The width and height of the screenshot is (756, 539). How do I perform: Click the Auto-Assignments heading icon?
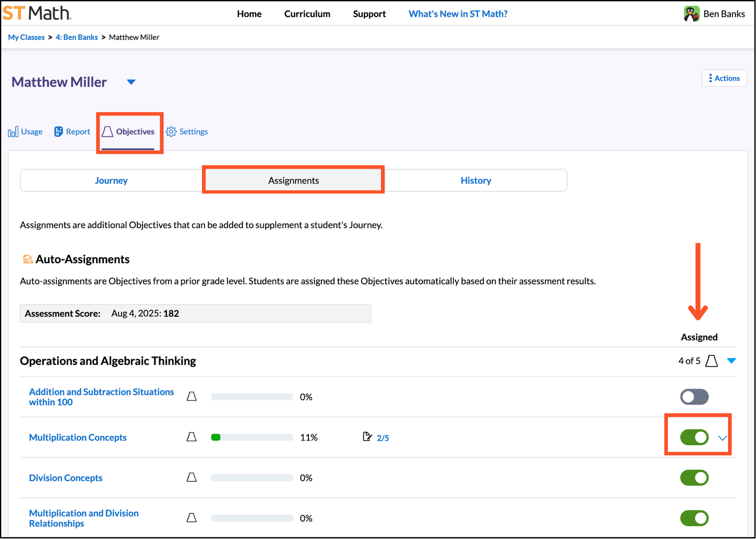tap(27, 259)
